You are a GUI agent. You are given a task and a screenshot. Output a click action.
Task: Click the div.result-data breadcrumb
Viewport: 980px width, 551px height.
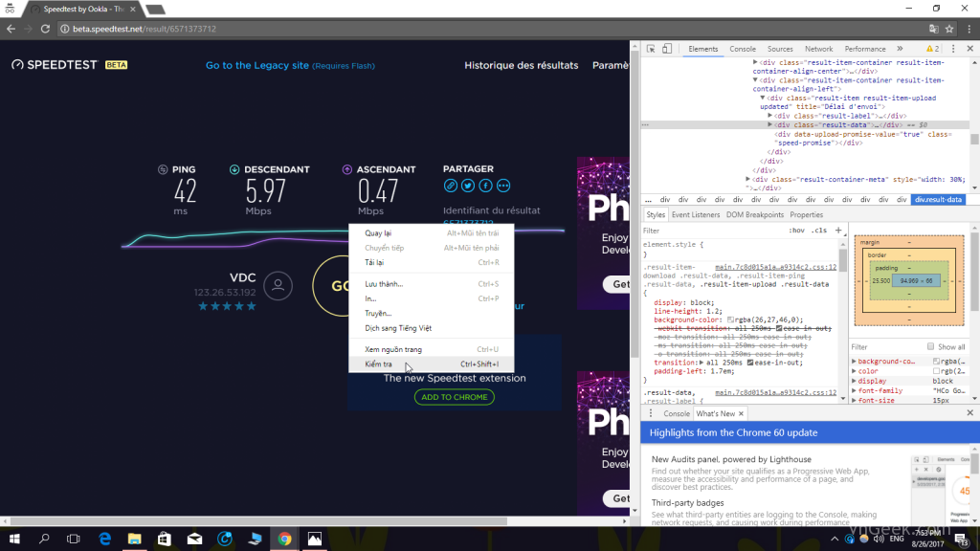[938, 199]
